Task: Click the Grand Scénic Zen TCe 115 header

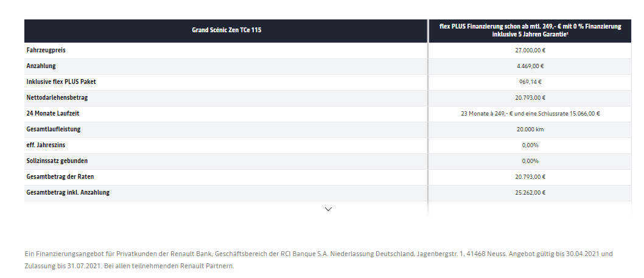Action: click(x=226, y=30)
